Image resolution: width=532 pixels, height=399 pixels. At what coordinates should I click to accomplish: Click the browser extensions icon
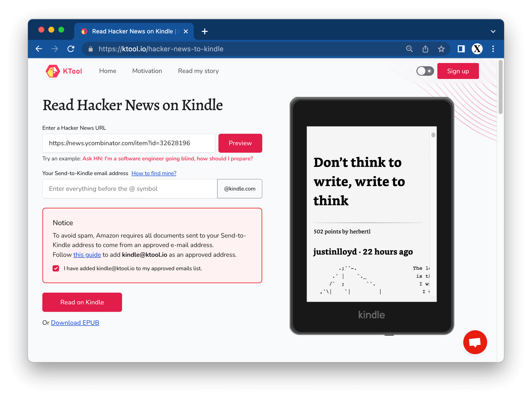pos(461,49)
